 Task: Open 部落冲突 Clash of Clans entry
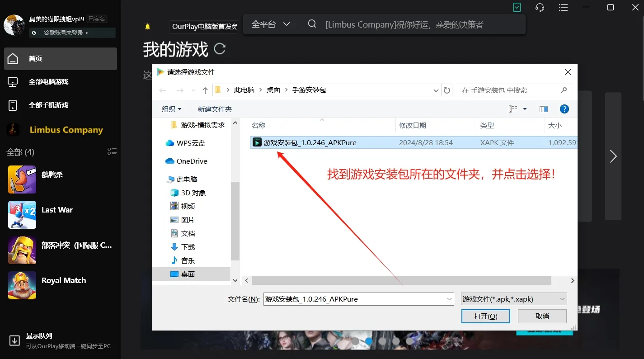(61, 250)
